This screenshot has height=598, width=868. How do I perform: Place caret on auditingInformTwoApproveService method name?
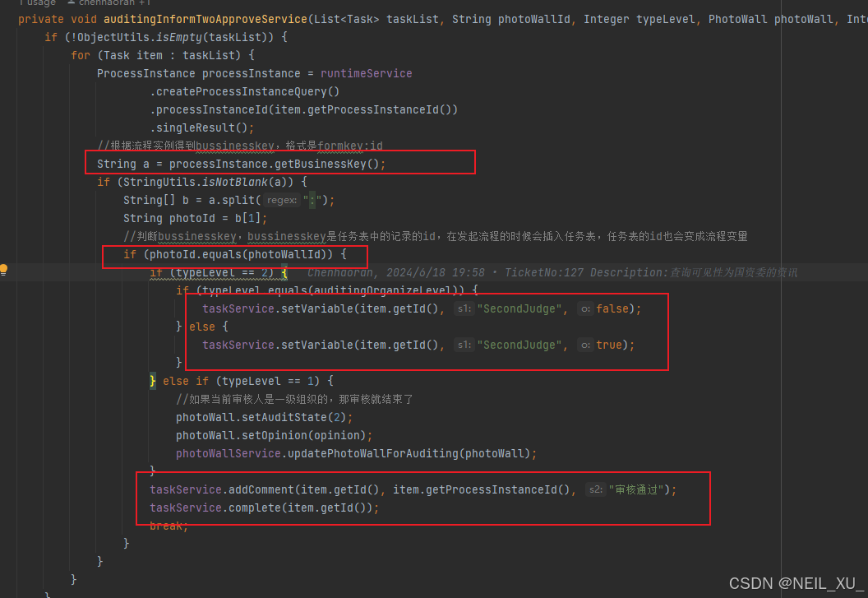(x=205, y=20)
